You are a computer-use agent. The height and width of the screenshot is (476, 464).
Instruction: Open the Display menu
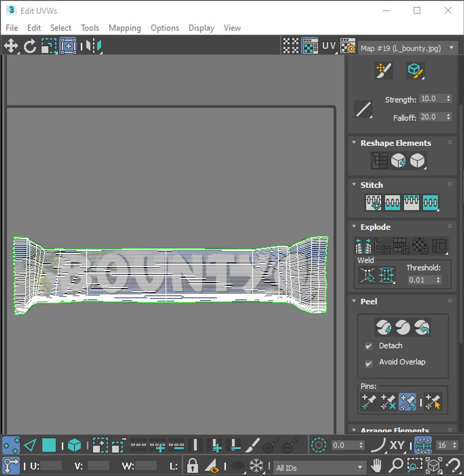202,28
